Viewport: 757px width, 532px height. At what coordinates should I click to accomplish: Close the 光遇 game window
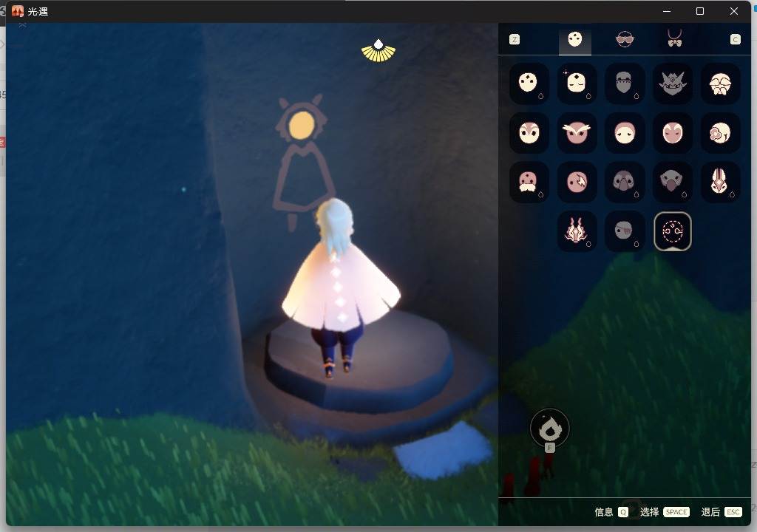pyautogui.click(x=734, y=11)
